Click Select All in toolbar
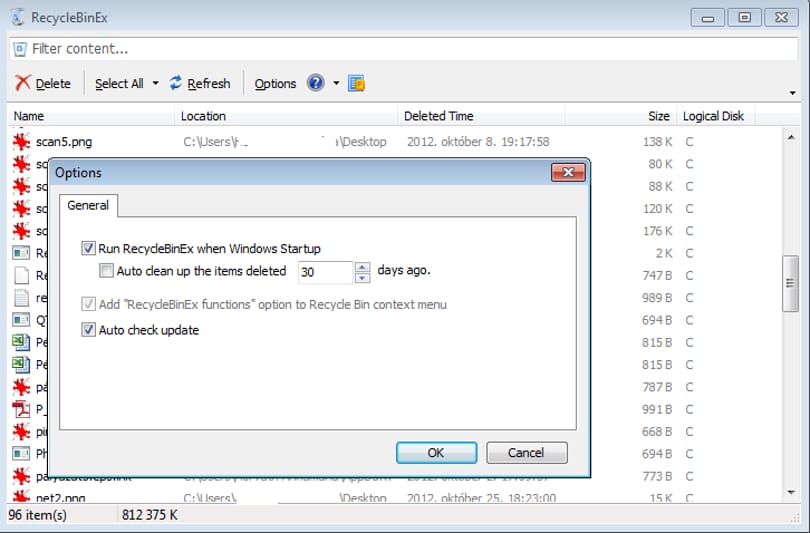810x533 pixels. point(119,84)
